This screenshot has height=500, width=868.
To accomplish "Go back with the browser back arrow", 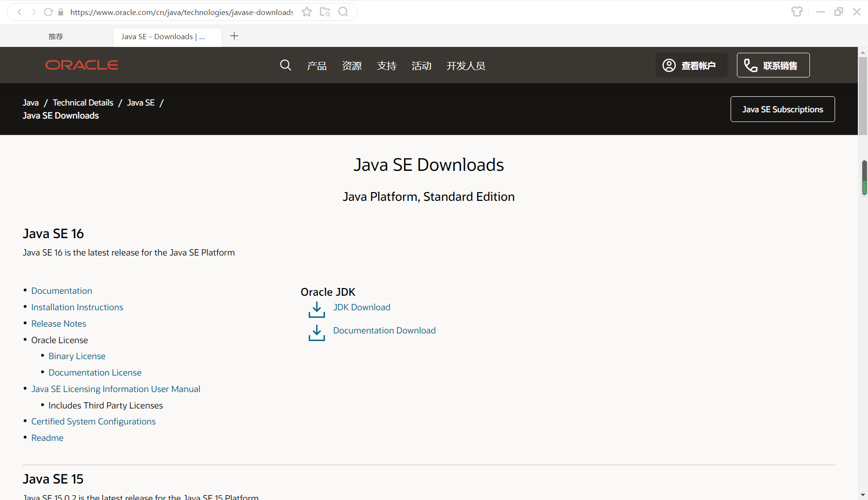I will pyautogui.click(x=20, y=12).
